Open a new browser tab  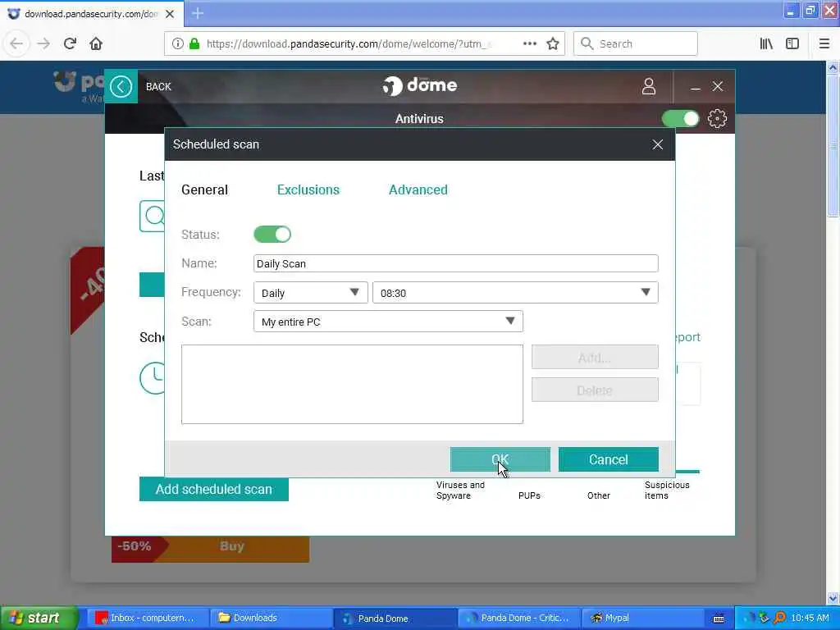click(198, 13)
